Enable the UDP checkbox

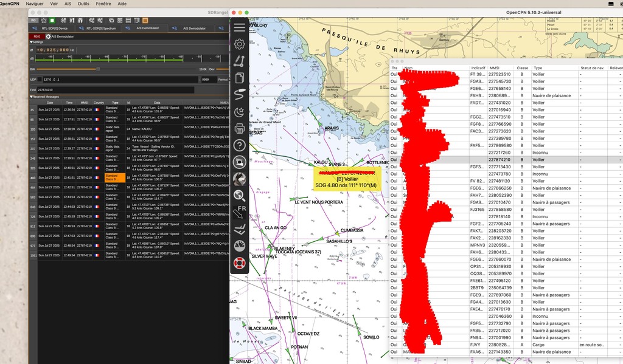tap(40, 80)
